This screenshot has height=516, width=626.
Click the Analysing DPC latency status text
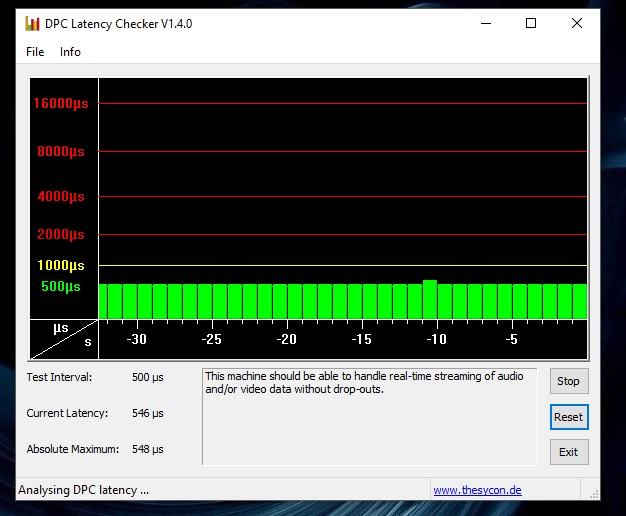coord(83,490)
